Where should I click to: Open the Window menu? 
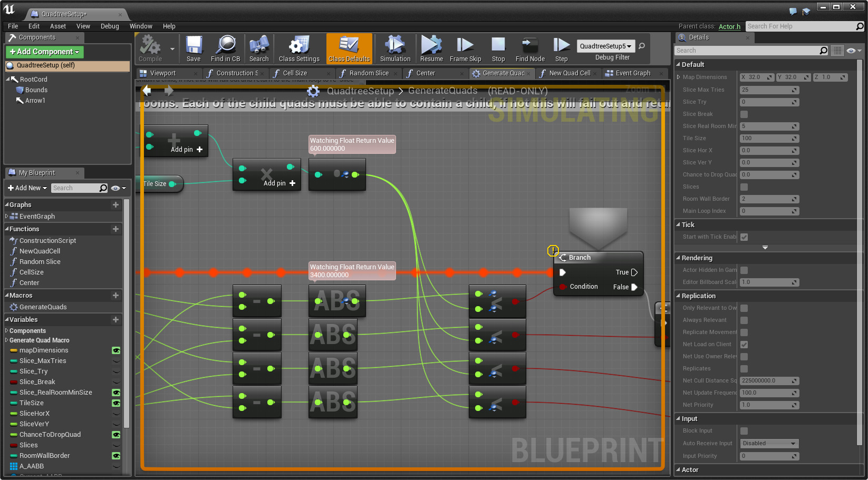[x=141, y=26]
